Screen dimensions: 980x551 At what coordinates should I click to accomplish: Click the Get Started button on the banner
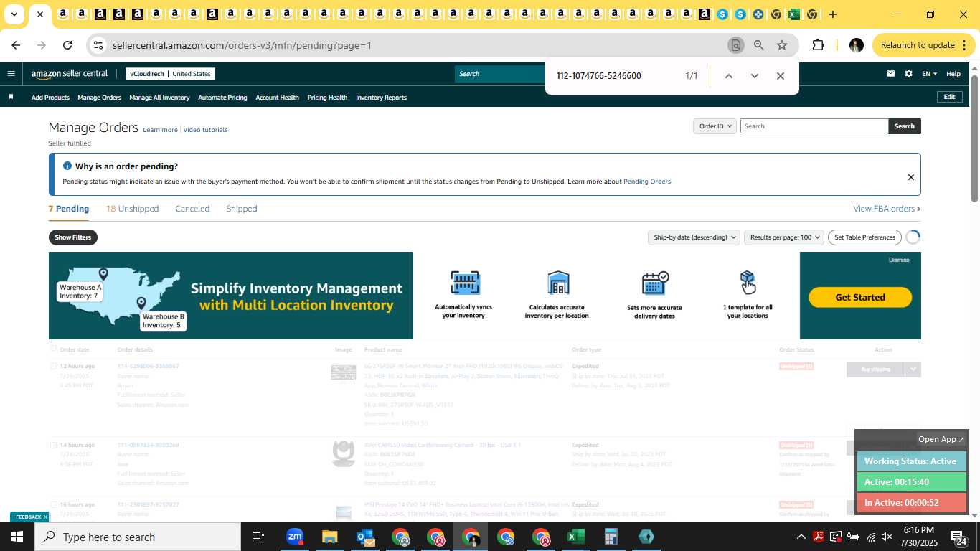860,297
